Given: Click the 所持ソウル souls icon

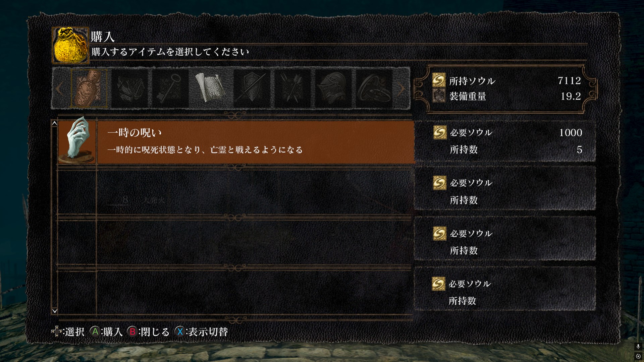Looking at the screenshot, I should point(439,80).
